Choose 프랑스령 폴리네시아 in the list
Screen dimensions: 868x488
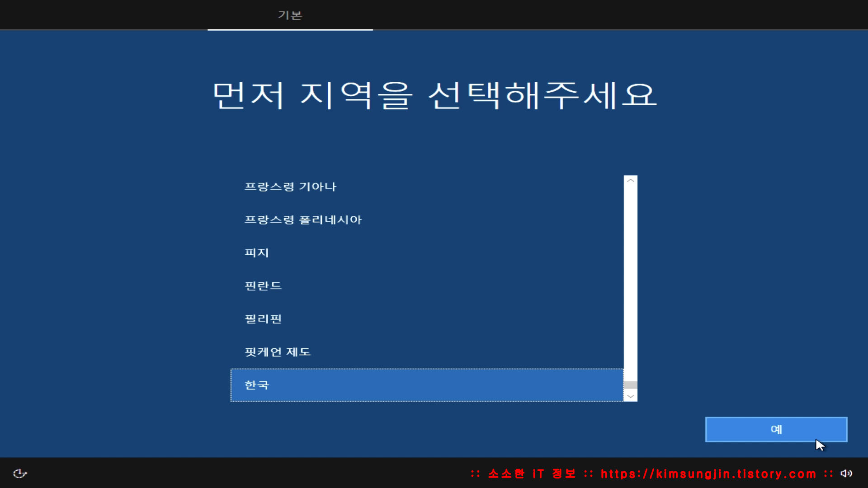(303, 220)
